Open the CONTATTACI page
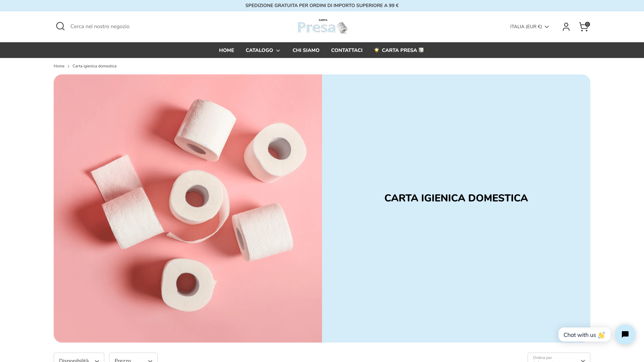 (346, 50)
